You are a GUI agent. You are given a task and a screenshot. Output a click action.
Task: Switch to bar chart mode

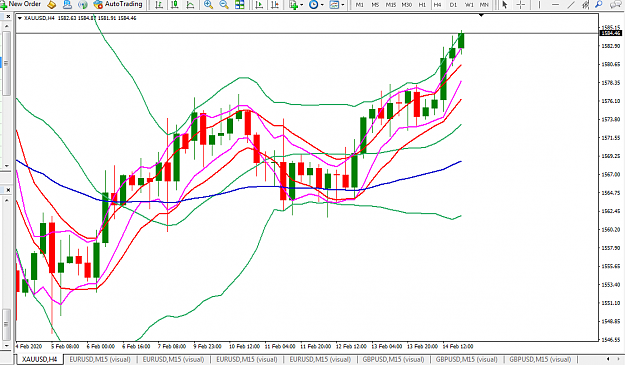(159, 5)
